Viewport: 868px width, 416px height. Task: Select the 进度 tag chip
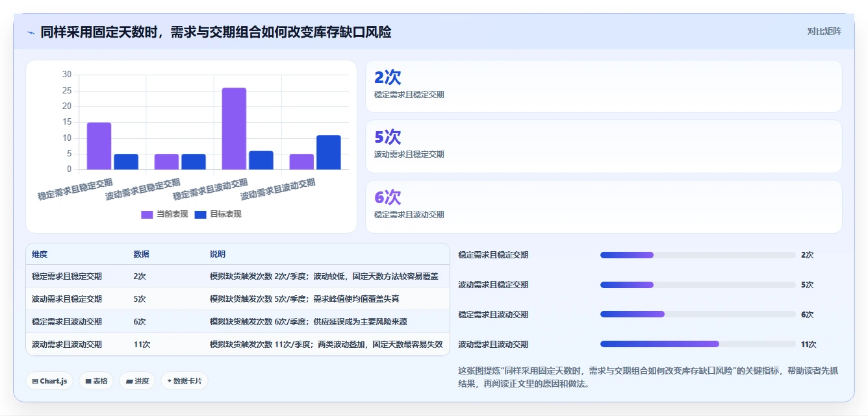[137, 381]
